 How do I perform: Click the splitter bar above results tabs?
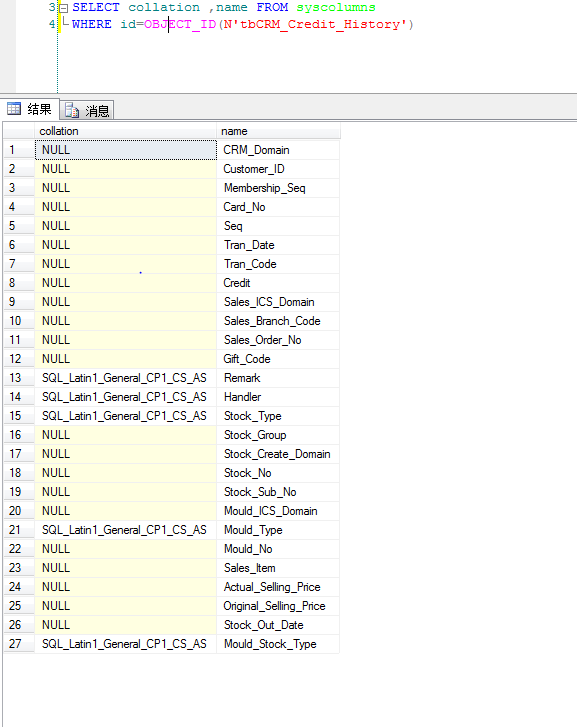click(288, 96)
